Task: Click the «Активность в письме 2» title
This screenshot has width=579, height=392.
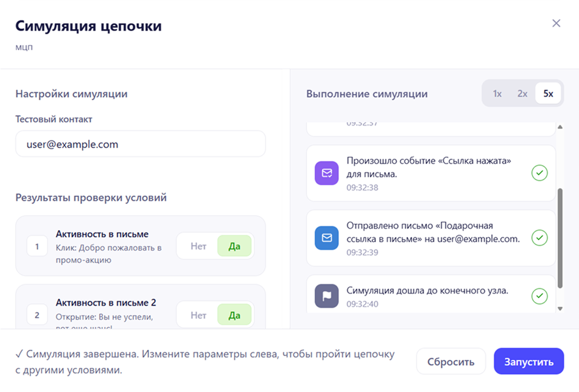Action: pos(106,303)
